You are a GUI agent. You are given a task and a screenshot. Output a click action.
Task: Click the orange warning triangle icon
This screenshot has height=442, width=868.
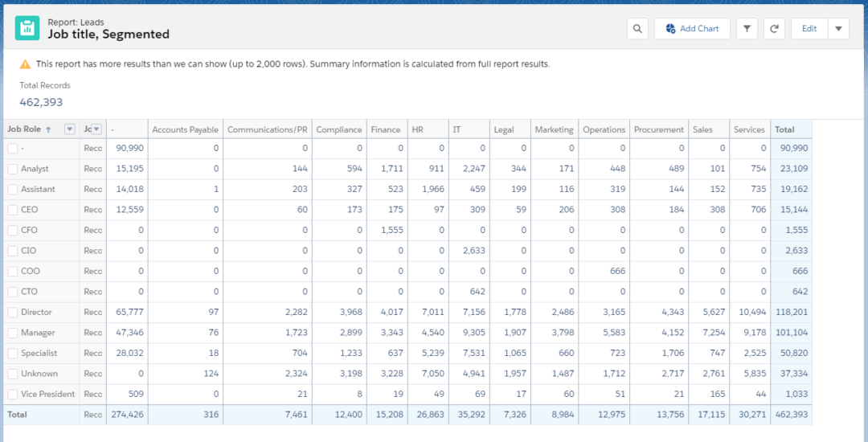(26, 64)
